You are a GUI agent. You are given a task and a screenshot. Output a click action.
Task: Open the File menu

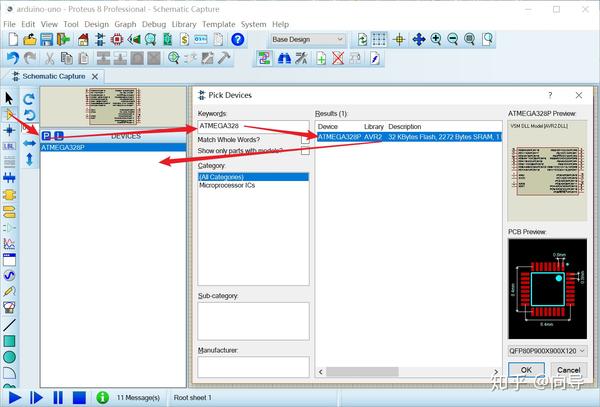tap(9, 24)
